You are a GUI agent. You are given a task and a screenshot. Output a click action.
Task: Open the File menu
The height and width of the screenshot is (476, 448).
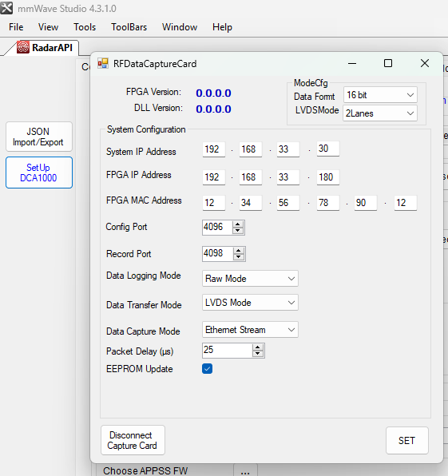[x=16, y=27]
